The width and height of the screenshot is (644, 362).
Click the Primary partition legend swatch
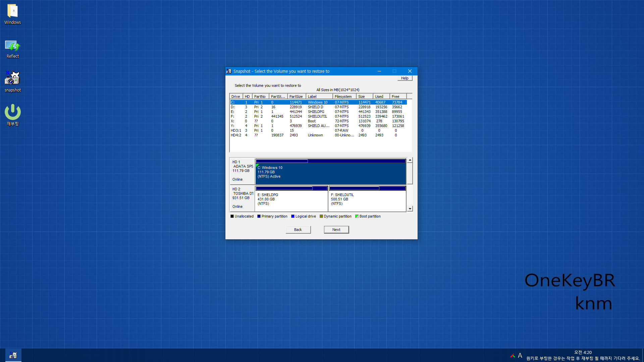click(259, 217)
